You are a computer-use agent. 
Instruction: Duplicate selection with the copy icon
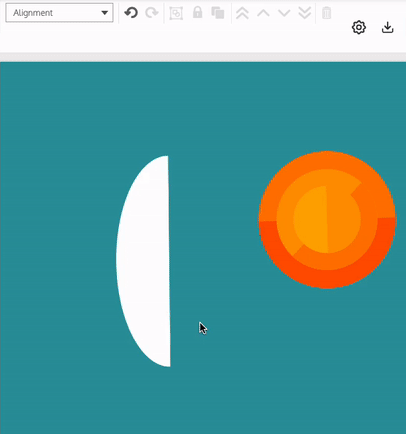(218, 13)
